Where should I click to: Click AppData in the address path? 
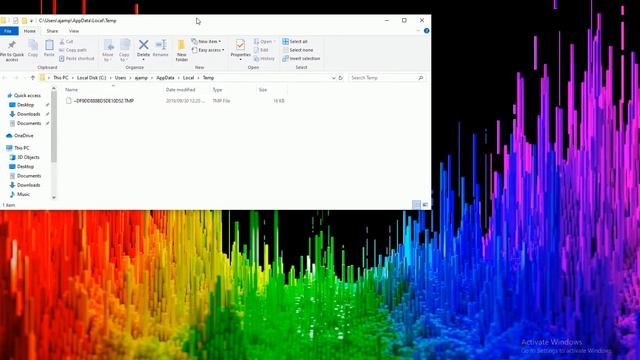[x=165, y=78]
